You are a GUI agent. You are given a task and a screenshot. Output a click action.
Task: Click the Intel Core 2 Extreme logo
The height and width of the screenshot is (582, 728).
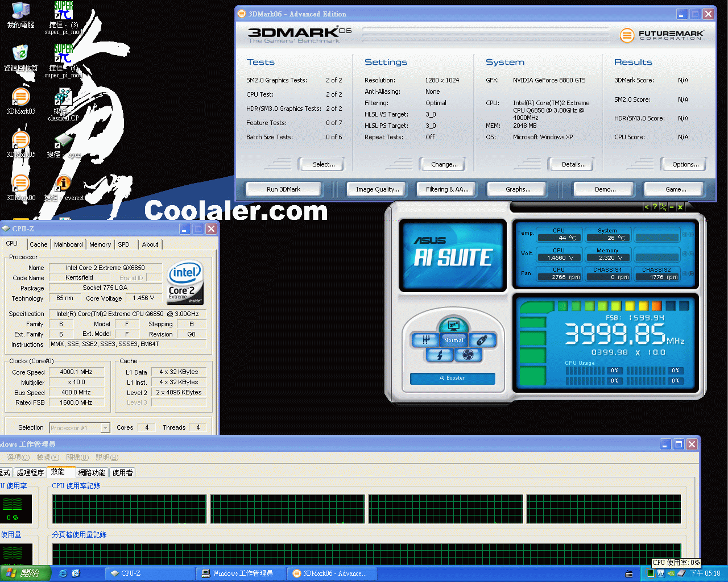(x=185, y=284)
